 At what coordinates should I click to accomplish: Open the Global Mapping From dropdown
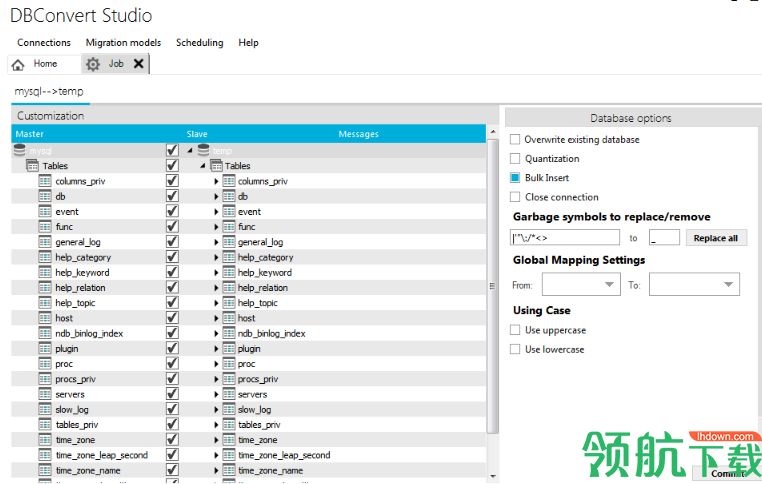[x=581, y=284]
